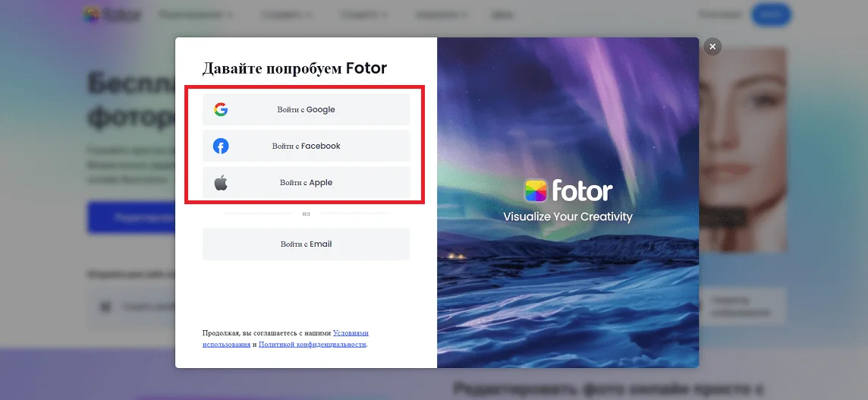
Task: Choose the Войти с Email button
Action: point(306,244)
